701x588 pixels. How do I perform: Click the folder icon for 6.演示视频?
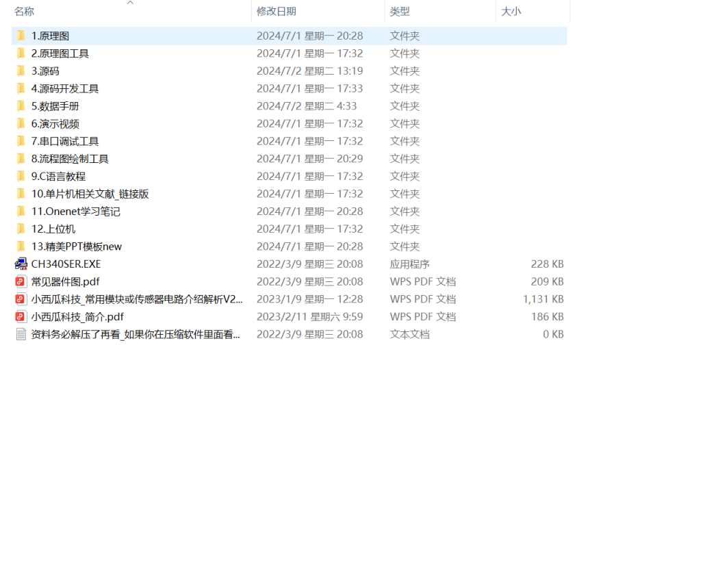21,123
